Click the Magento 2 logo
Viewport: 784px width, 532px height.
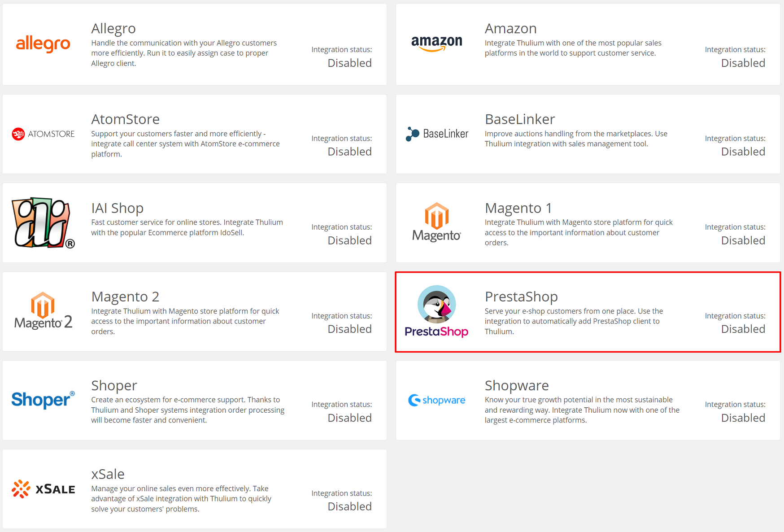pos(43,311)
